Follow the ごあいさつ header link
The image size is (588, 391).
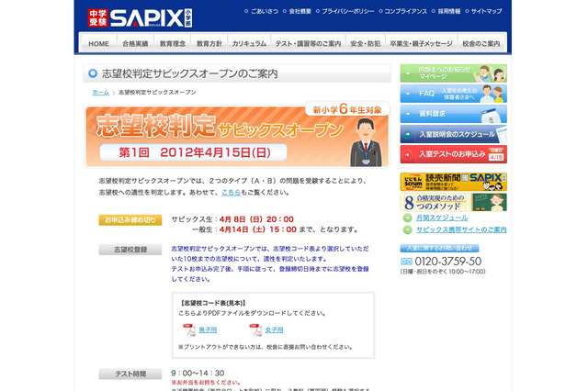click(265, 11)
